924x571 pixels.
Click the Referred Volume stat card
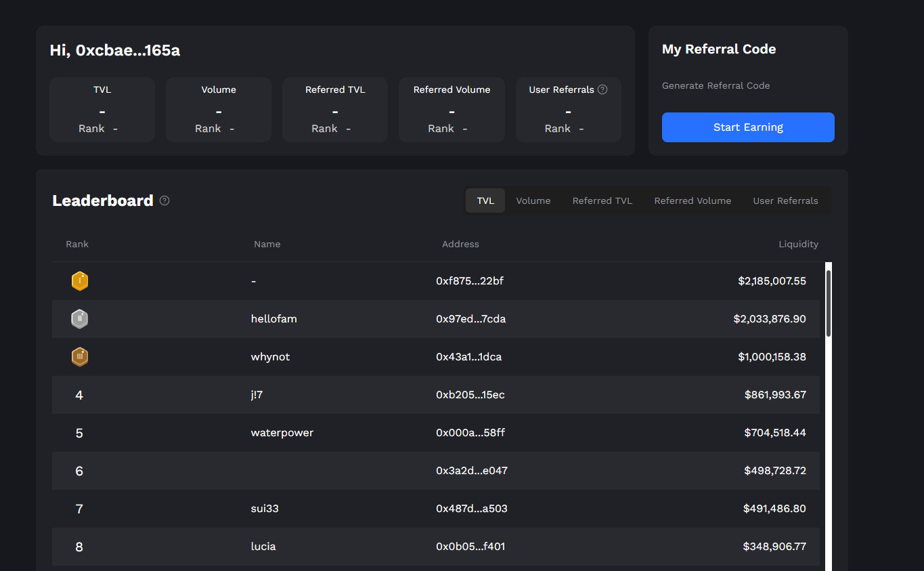point(452,109)
